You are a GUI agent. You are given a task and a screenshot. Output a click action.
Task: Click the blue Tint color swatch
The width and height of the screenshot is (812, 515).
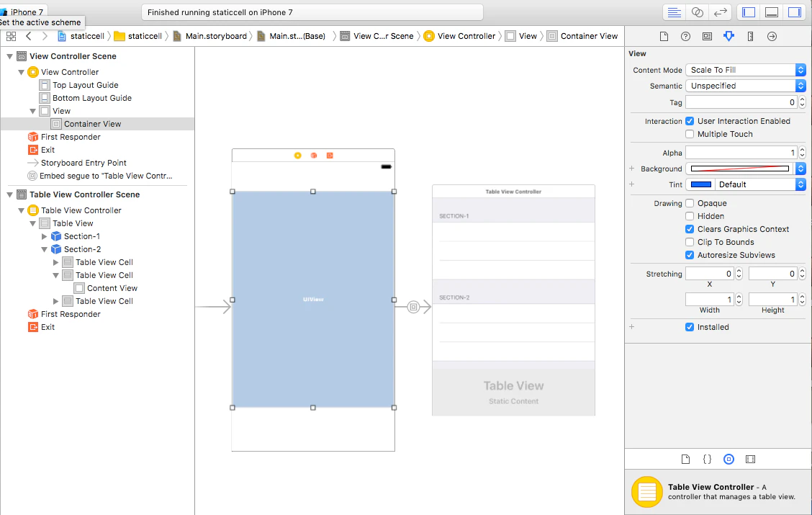701,184
